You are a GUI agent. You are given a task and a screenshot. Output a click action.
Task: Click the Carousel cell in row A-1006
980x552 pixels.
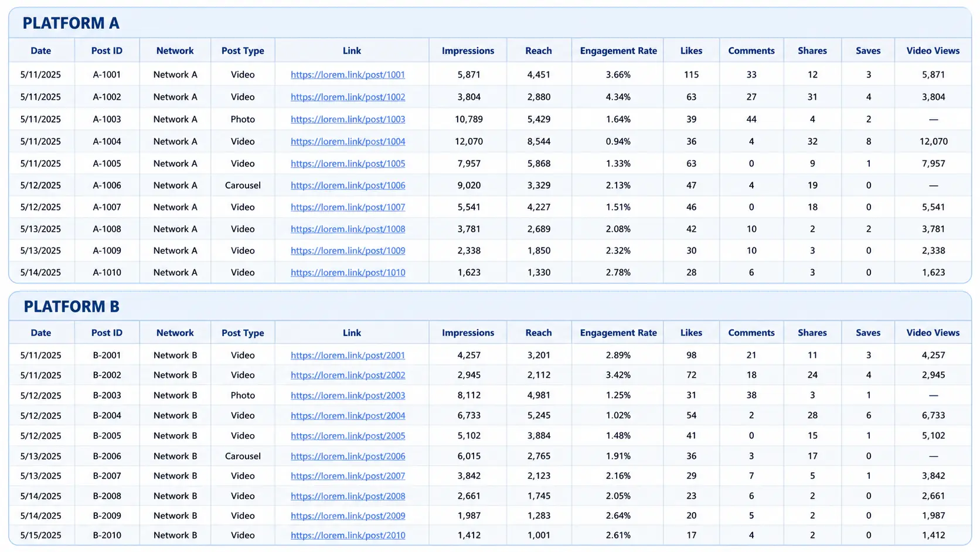point(243,185)
